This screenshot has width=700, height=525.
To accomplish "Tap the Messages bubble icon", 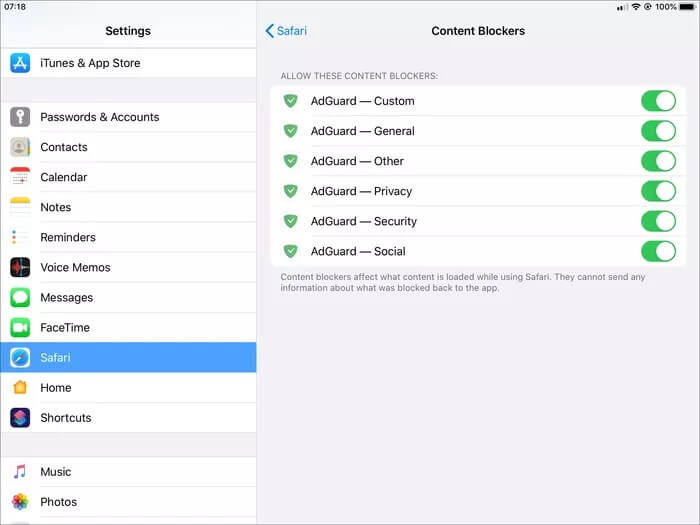I will pyautogui.click(x=20, y=297).
